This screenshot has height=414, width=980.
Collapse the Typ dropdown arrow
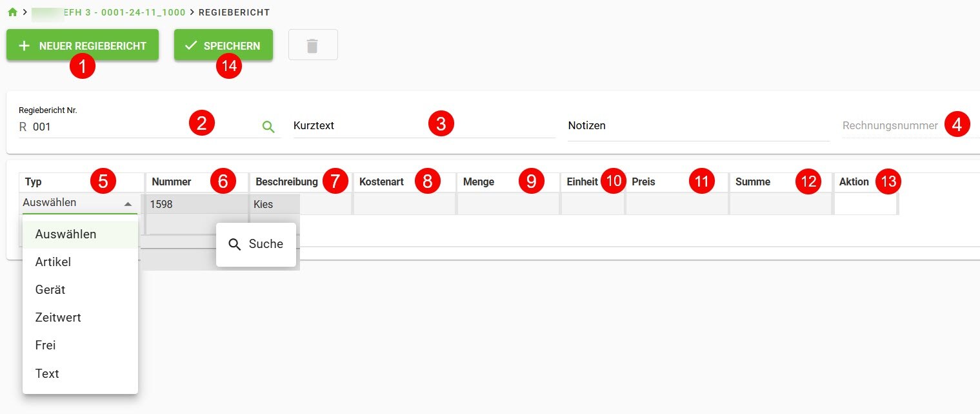tap(128, 203)
